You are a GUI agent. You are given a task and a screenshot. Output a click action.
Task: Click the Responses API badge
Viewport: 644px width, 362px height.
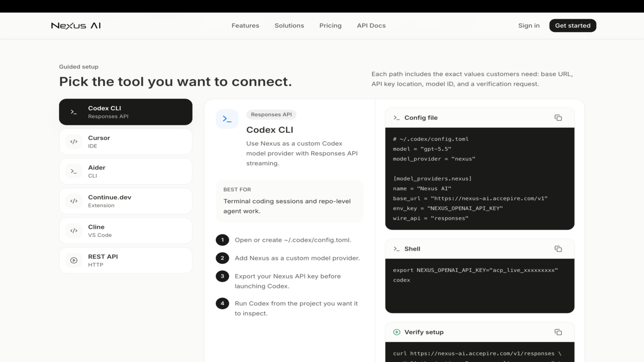click(271, 115)
